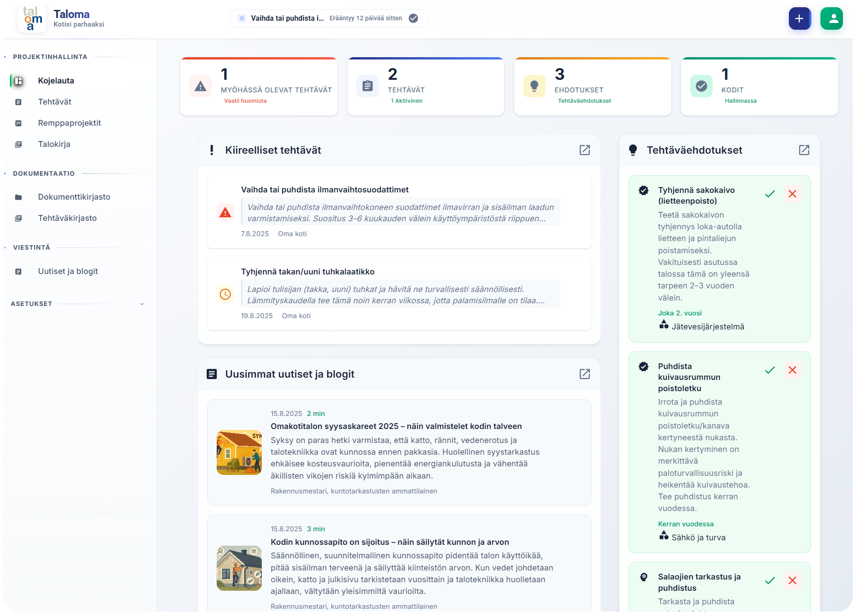This screenshot has height=616, width=856.
Task: Click the Oma koti link under ilmanvaihtosuodattimet task
Action: pos(292,234)
